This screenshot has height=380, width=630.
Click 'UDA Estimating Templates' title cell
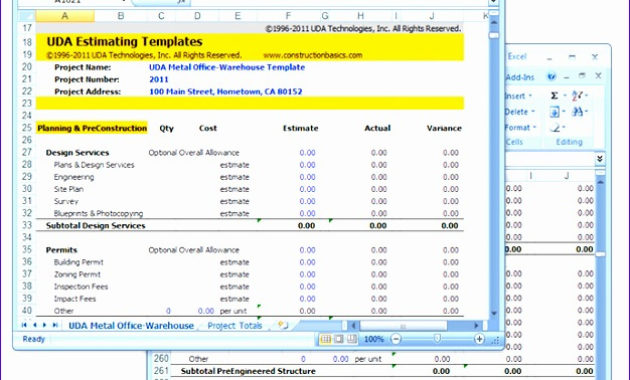tap(125, 42)
